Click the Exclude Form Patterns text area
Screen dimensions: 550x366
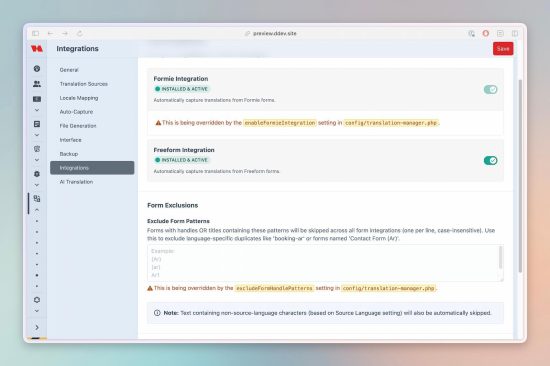(x=325, y=263)
